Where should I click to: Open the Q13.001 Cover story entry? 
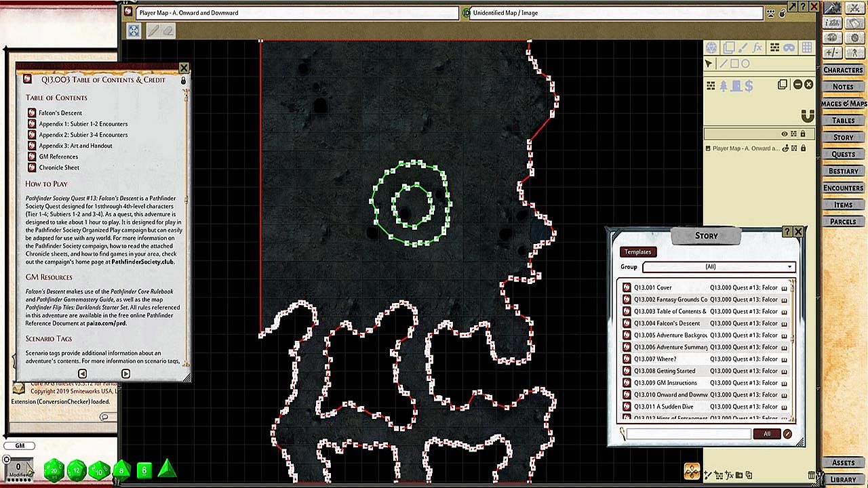coord(705,287)
